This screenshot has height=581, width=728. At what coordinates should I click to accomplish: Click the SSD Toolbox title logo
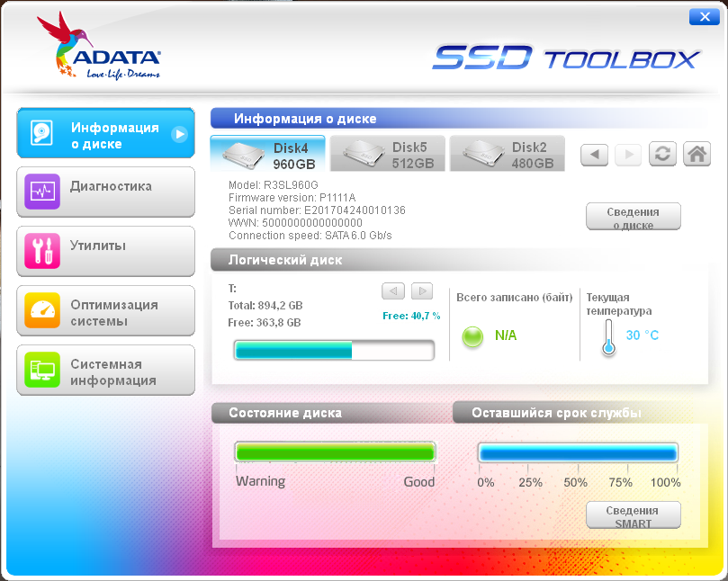click(x=566, y=57)
